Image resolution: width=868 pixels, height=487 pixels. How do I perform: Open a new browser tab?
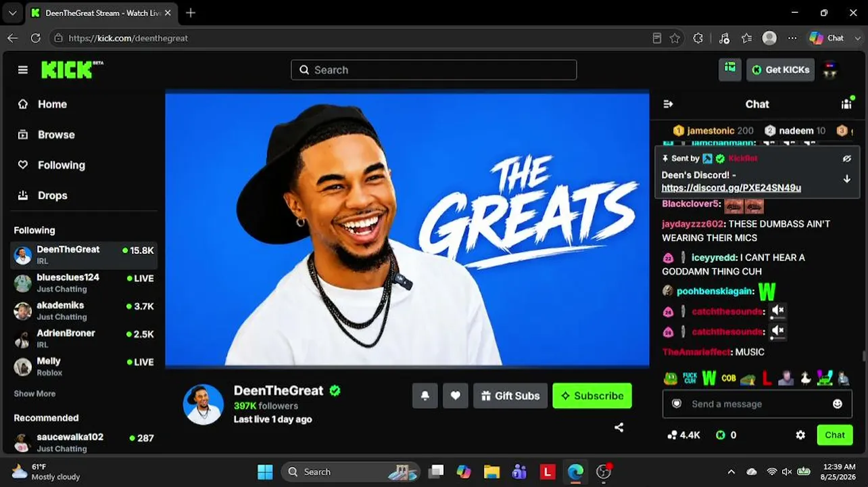click(x=191, y=13)
